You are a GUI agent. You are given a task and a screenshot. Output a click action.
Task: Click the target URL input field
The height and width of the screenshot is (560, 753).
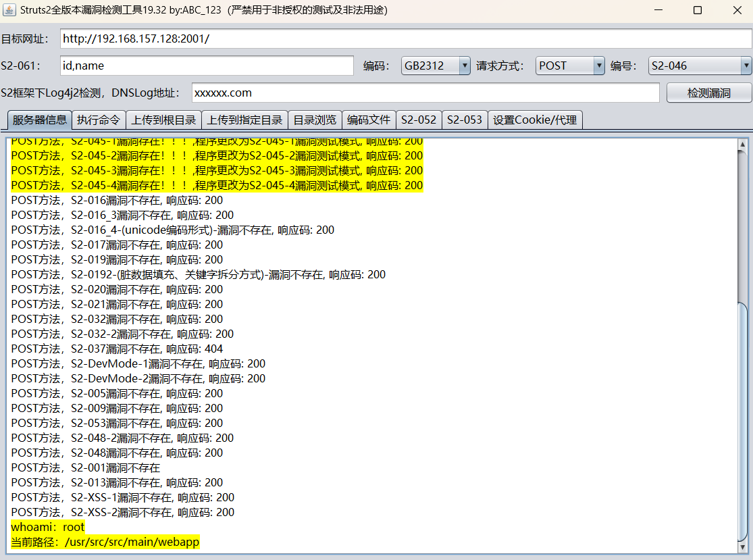point(406,39)
